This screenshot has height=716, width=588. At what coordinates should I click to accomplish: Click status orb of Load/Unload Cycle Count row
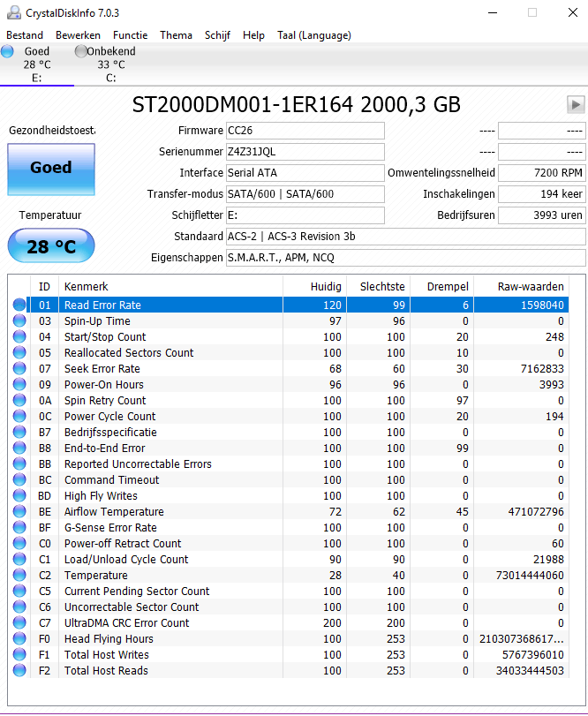click(x=19, y=560)
